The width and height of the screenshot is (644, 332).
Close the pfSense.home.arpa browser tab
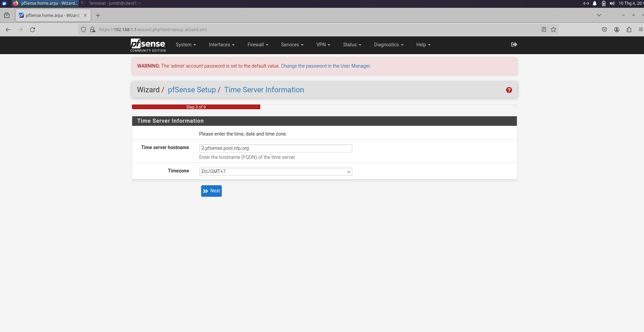point(85,15)
